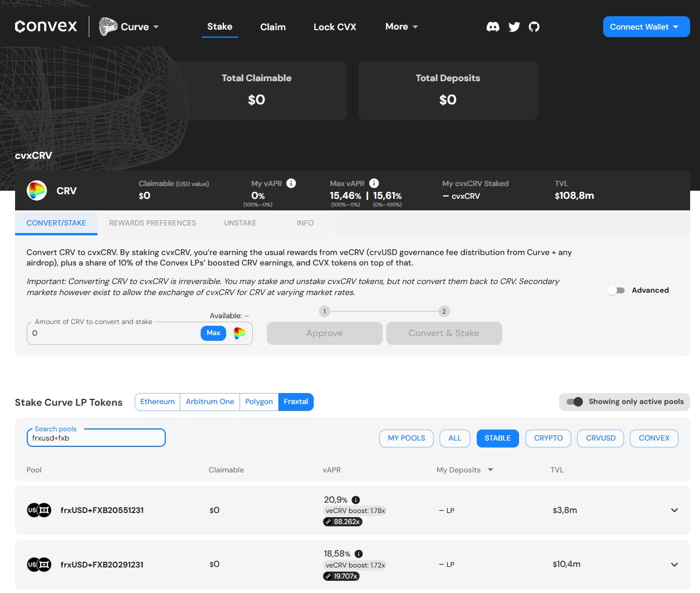Click the TVL column header in pools table
This screenshot has width=700, height=593.
point(557,470)
